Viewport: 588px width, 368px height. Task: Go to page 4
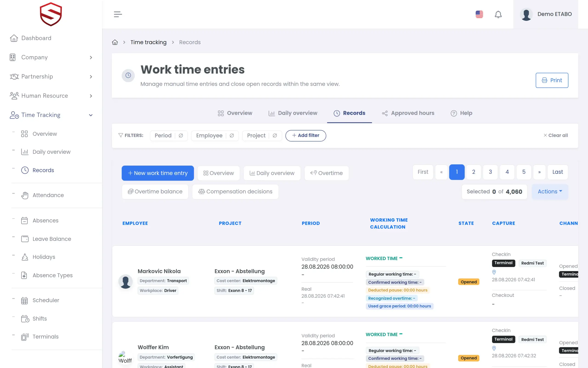(507, 172)
